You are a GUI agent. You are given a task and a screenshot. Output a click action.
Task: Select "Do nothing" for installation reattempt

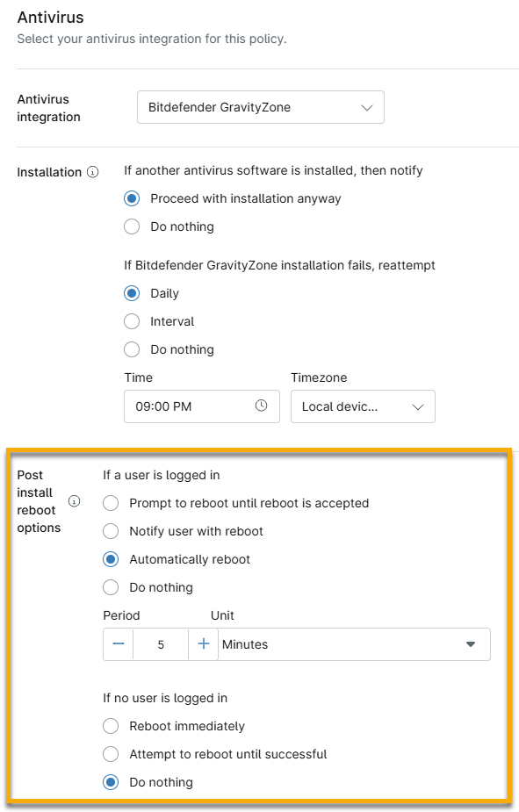tap(132, 349)
